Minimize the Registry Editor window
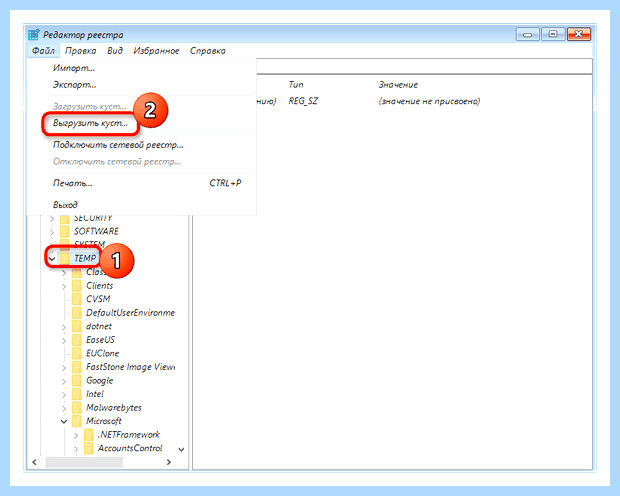The image size is (620, 496). [x=527, y=34]
